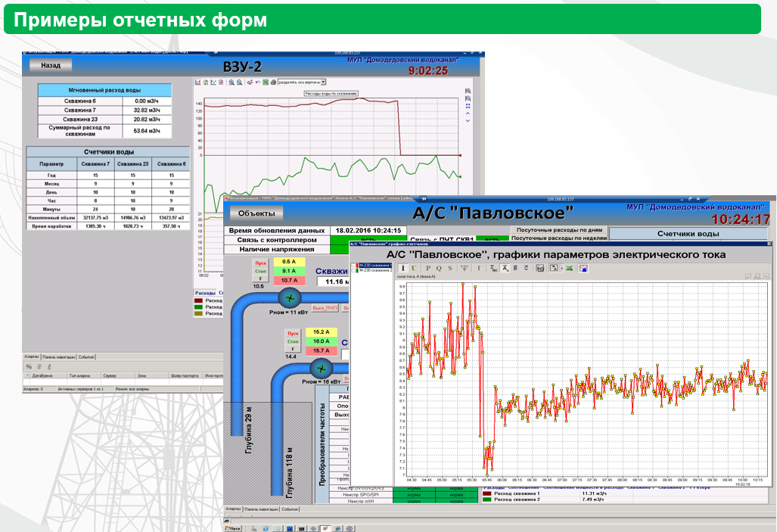Open Посуточные расходы по неделям

click(x=559, y=238)
